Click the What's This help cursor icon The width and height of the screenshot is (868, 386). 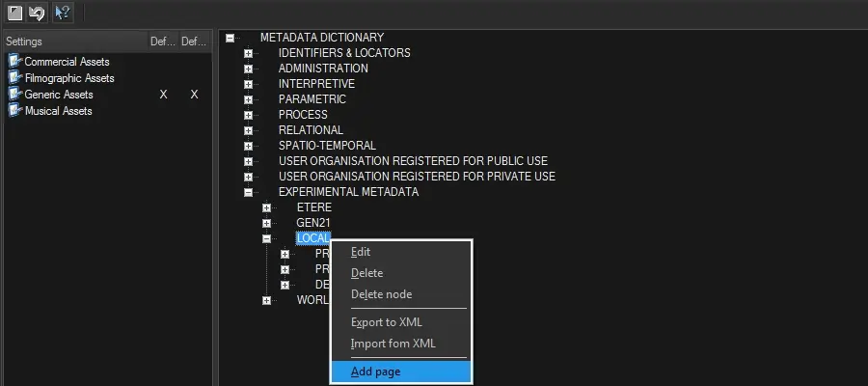(x=63, y=13)
